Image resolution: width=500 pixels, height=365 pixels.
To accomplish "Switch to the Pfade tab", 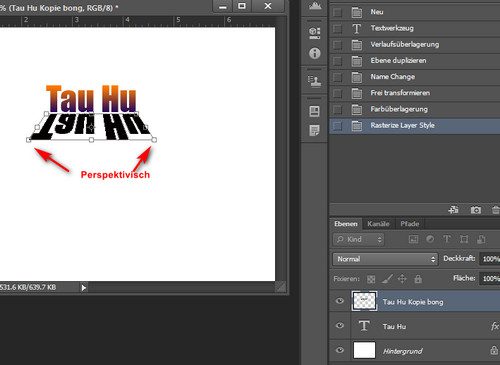I will click(x=410, y=224).
